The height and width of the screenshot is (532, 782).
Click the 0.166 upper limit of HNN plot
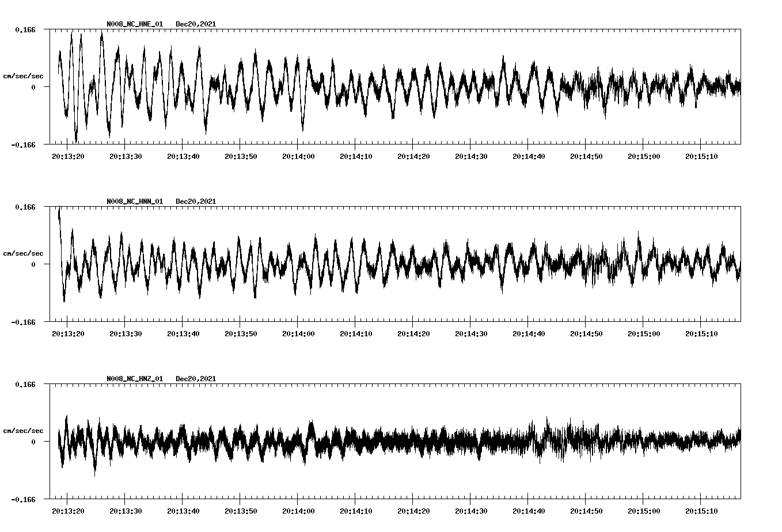click(25, 207)
